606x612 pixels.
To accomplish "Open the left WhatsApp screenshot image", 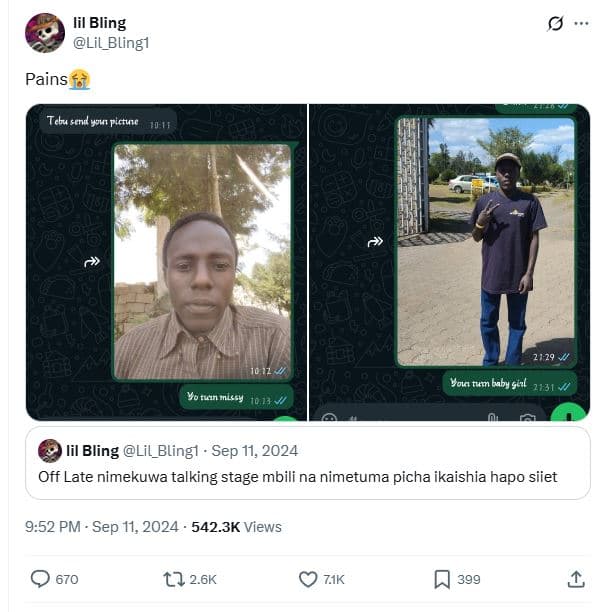I will coord(166,262).
